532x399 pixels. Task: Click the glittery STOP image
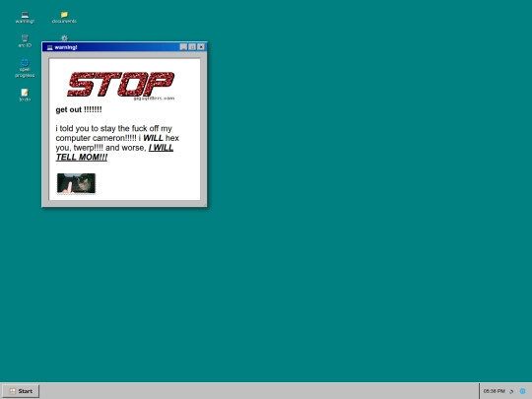click(x=121, y=86)
